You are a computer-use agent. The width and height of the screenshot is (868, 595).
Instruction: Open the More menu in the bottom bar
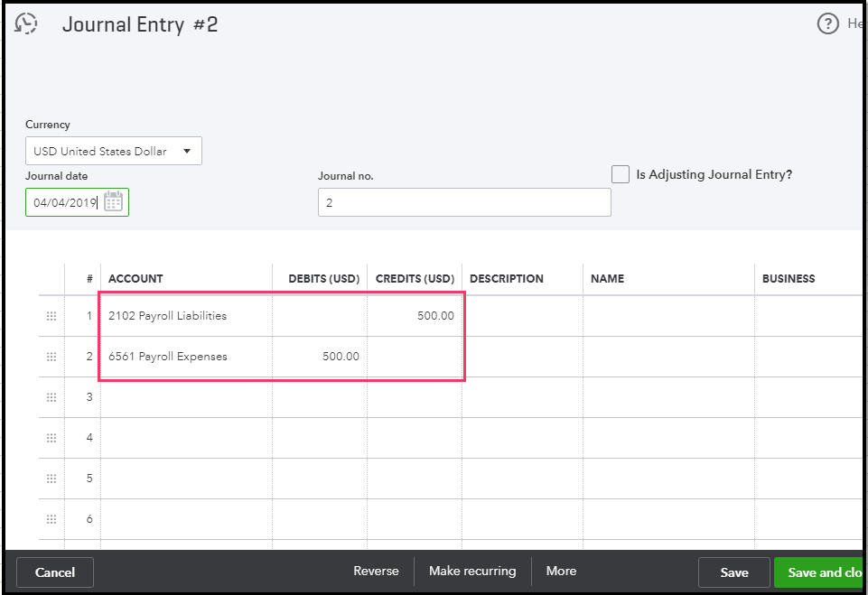[x=561, y=571]
